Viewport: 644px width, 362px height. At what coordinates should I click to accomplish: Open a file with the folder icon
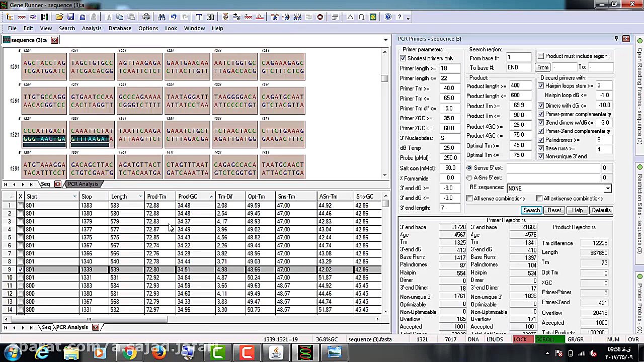point(59,17)
